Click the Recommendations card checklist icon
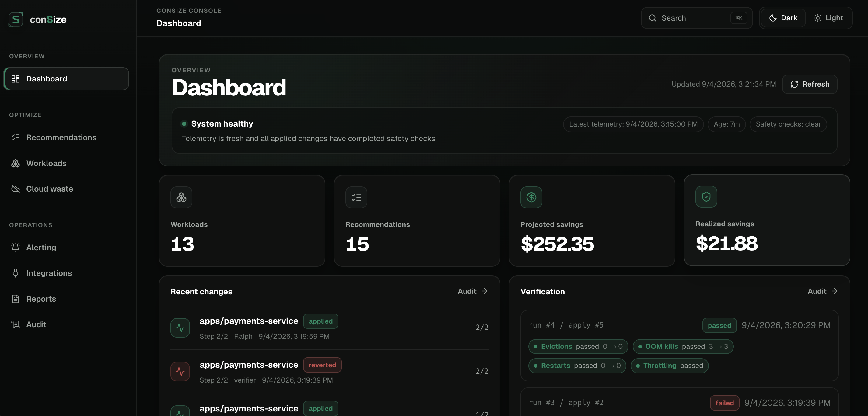The image size is (868, 416). click(x=356, y=197)
